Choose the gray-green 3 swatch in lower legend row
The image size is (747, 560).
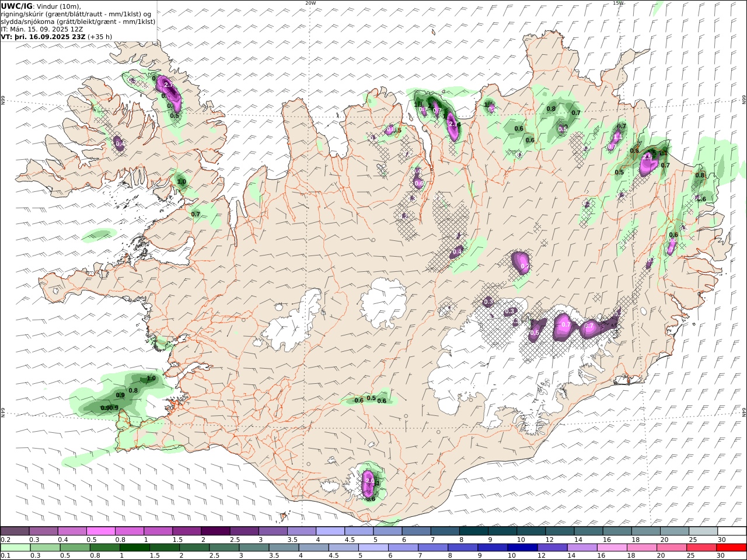(254, 548)
